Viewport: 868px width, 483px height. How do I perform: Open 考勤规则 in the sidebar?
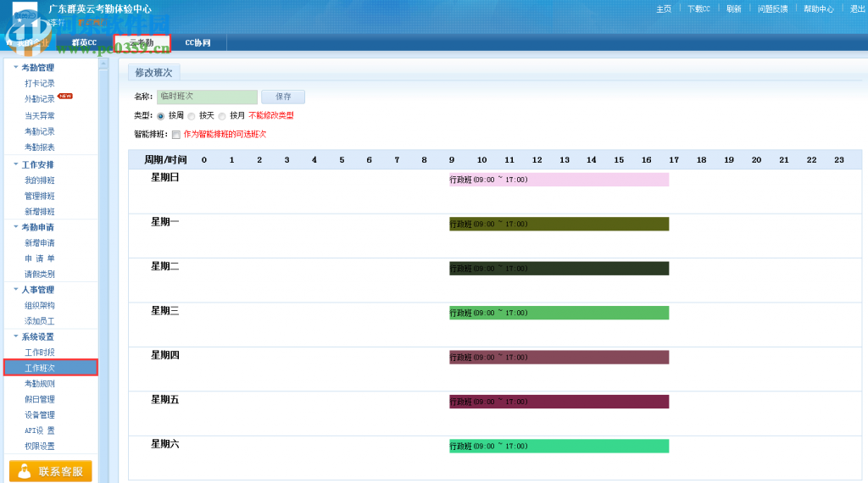click(40, 383)
